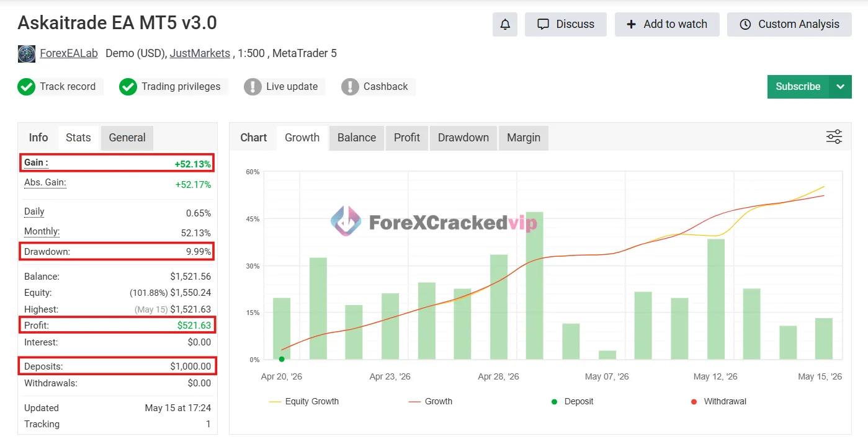Toggle Equity Growth legend series
This screenshot has width=868, height=444.
304,401
